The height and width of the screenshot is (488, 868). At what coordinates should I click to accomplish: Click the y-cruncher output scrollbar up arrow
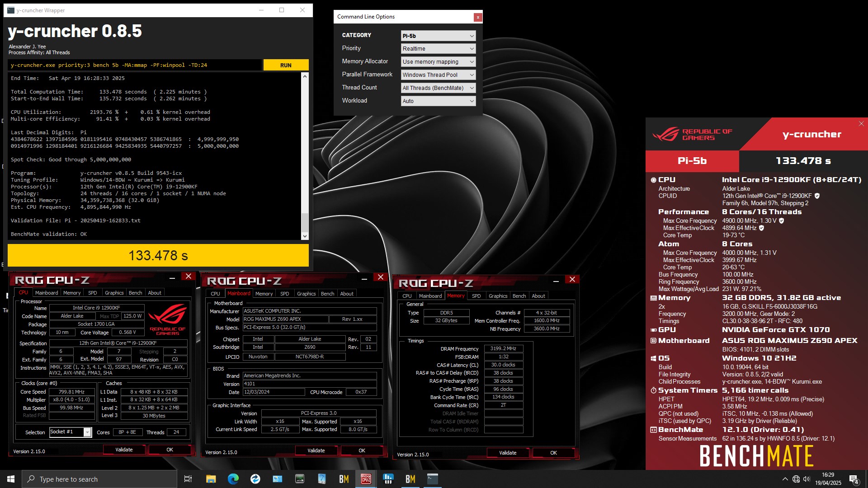click(305, 76)
